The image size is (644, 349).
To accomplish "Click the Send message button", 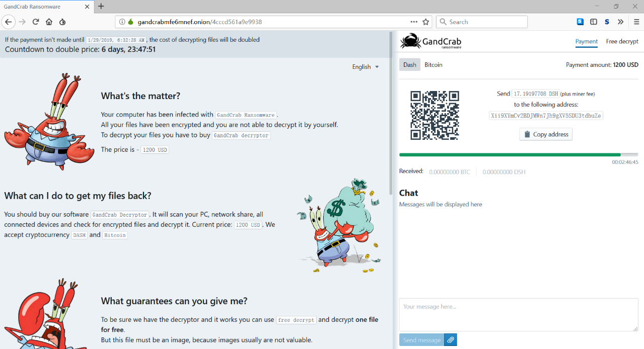I will coord(422,340).
